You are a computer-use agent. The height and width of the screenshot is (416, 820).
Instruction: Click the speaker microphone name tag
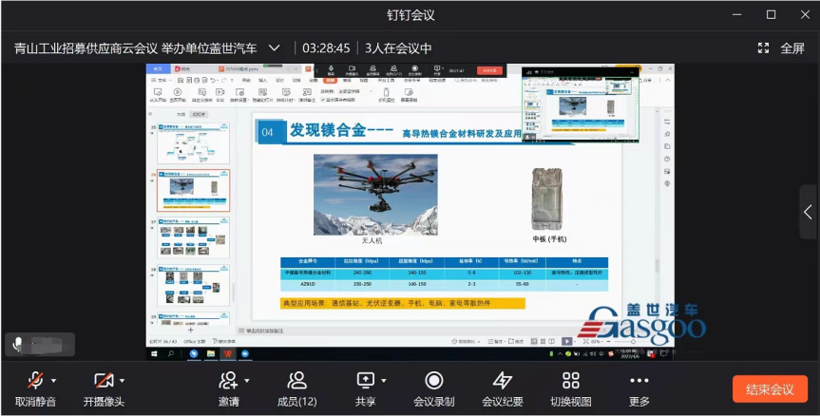click(x=40, y=344)
